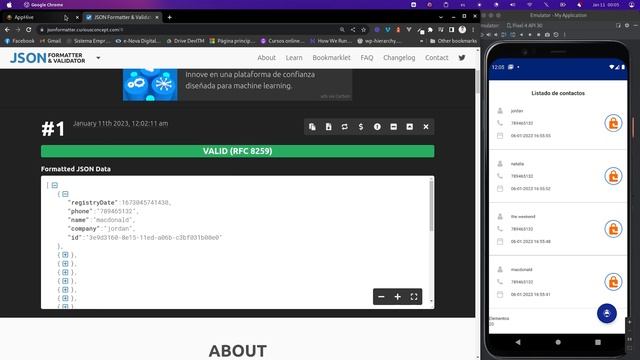Screen dimensions: 640x360
Task: Tap the blue add contact floating button
Action: pyautogui.click(x=607, y=313)
